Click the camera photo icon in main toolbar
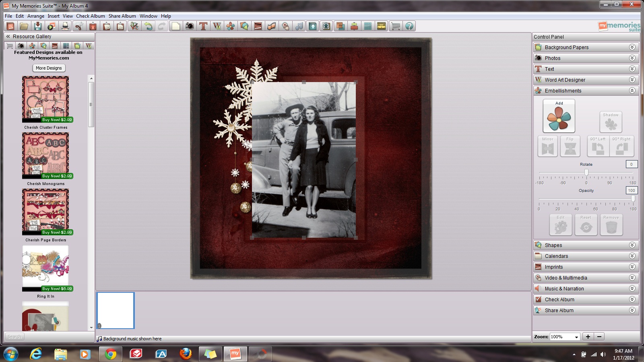The height and width of the screenshot is (362, 644). point(190,26)
